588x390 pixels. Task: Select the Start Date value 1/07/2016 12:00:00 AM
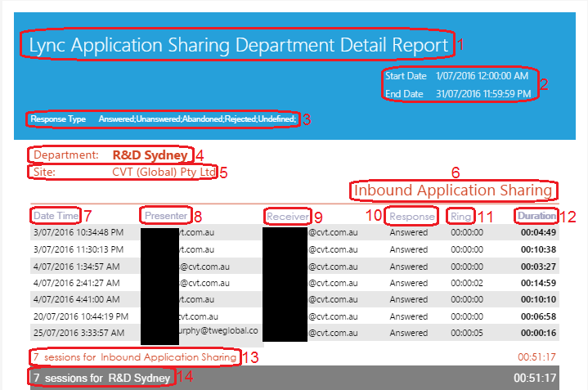click(x=482, y=76)
